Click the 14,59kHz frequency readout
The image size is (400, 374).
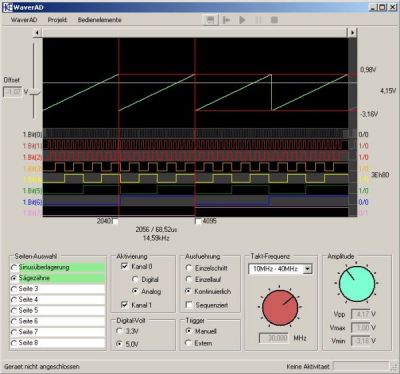(156, 238)
